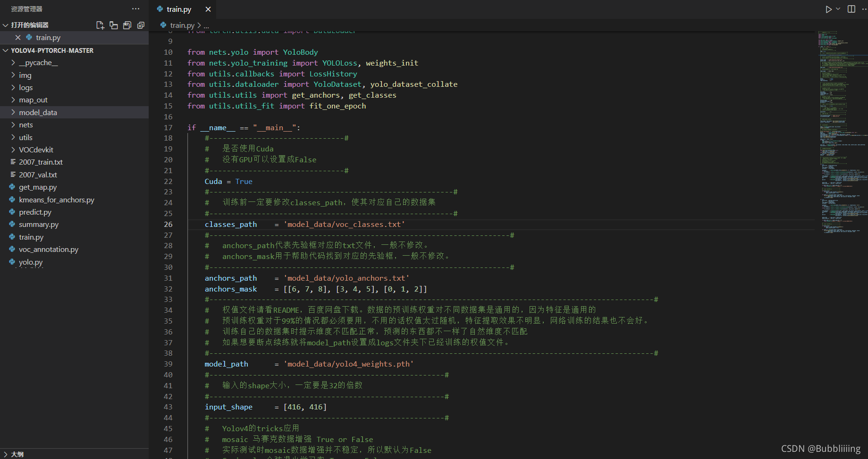Click the breadcrumb ellipsis symbol path

[206, 25]
